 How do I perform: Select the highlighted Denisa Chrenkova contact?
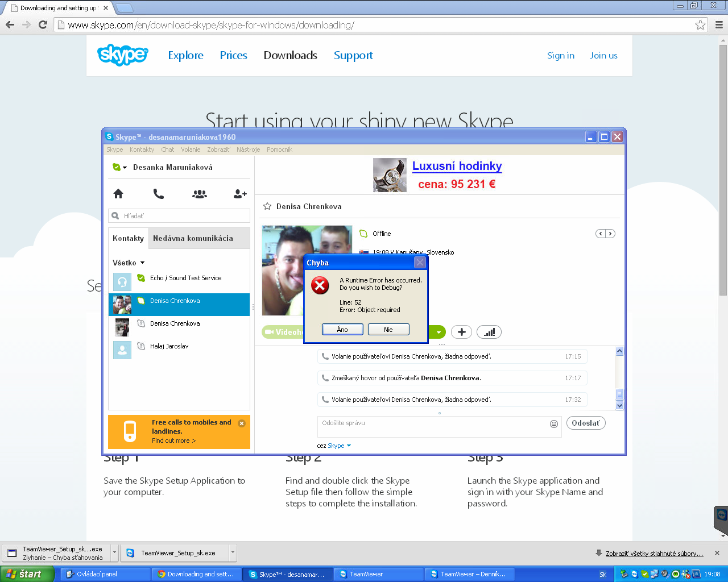point(179,304)
